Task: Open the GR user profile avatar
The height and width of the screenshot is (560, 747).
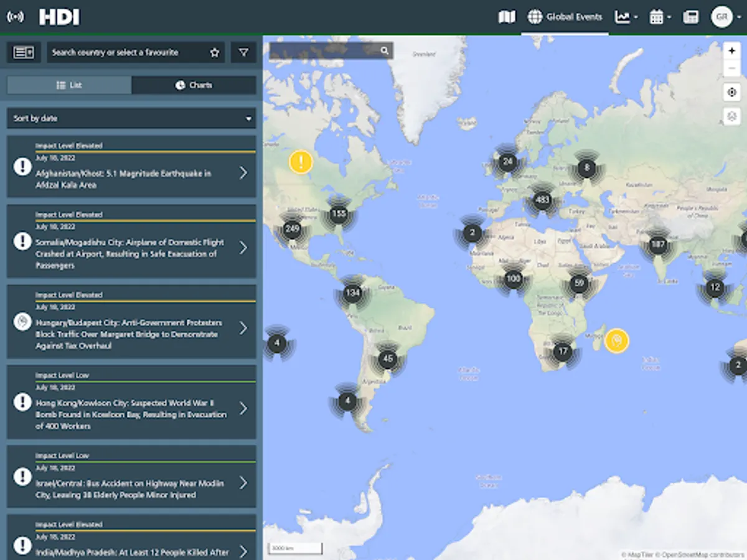Action: (721, 17)
